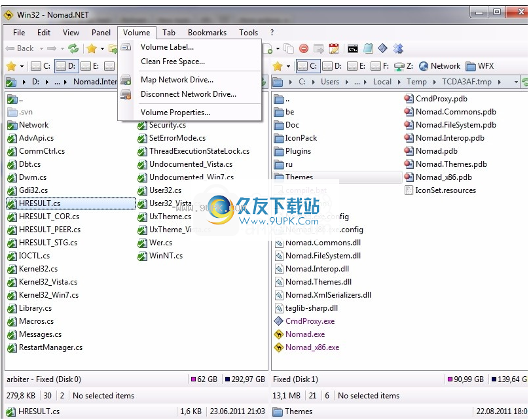Click the main toolbar bookmarks star
The width and height of the screenshot is (531, 420).
[x=92, y=48]
